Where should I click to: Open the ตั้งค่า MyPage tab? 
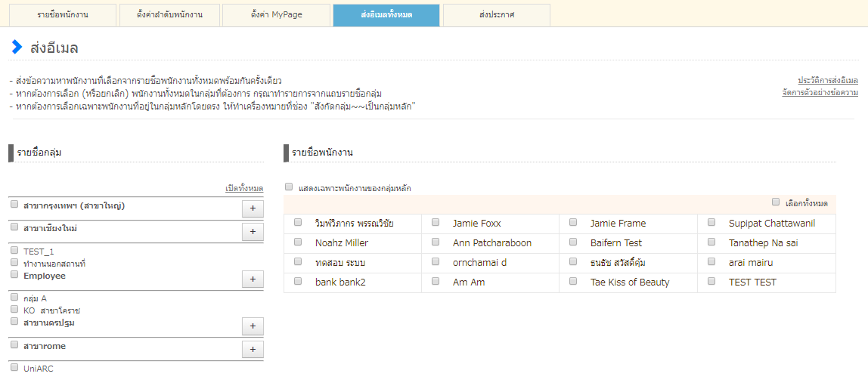pos(275,15)
